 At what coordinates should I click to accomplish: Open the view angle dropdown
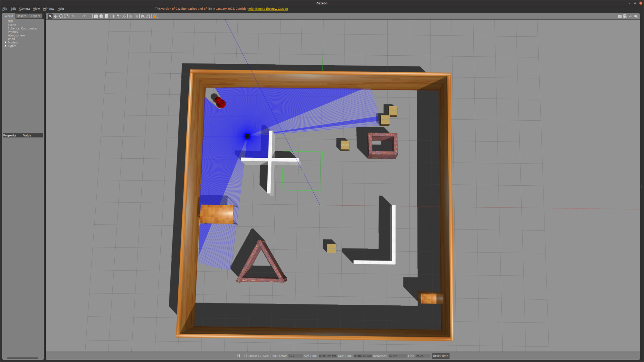[x=156, y=16]
